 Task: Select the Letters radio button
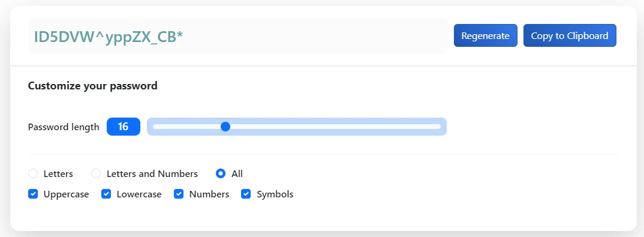[33, 173]
